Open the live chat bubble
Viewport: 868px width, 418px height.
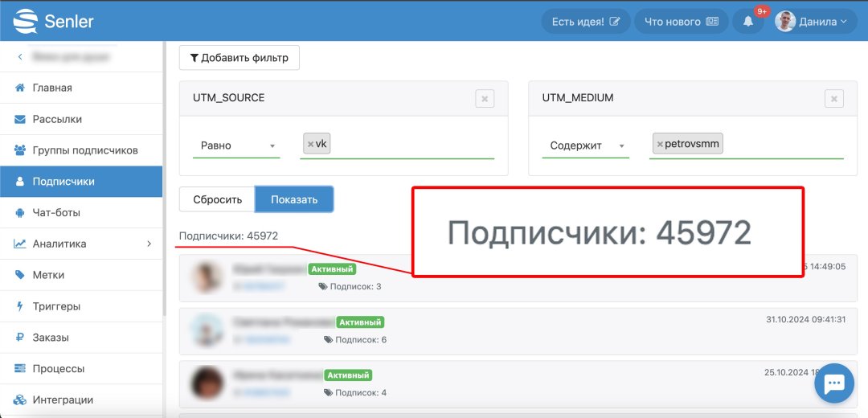(833, 386)
